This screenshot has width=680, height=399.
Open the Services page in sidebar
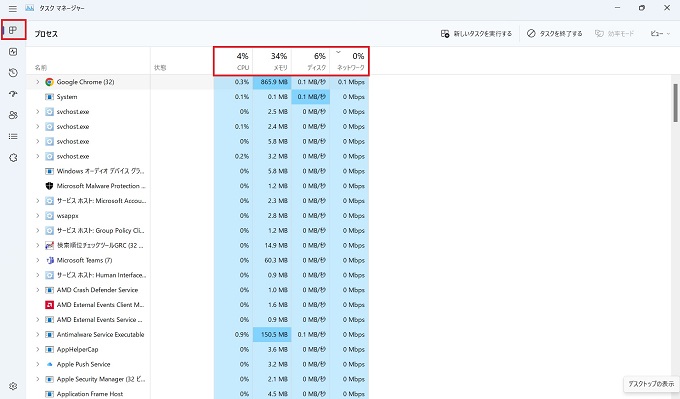pos(13,157)
